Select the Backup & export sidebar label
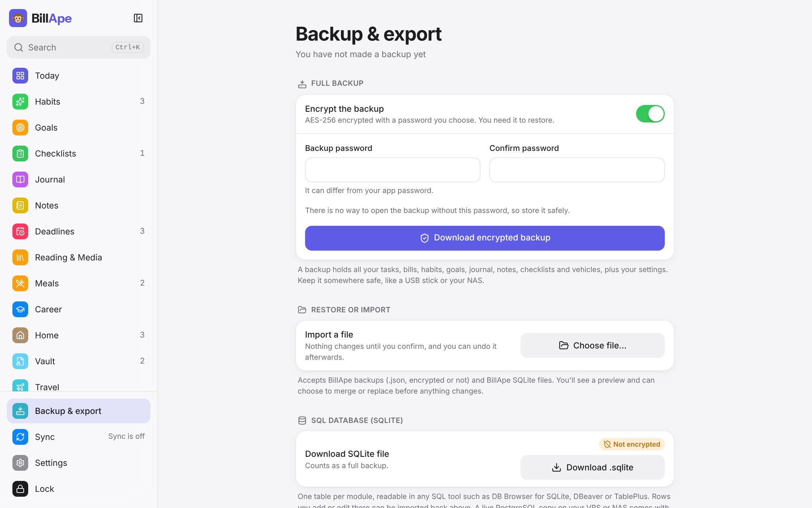This screenshot has width=812, height=508. tap(68, 411)
